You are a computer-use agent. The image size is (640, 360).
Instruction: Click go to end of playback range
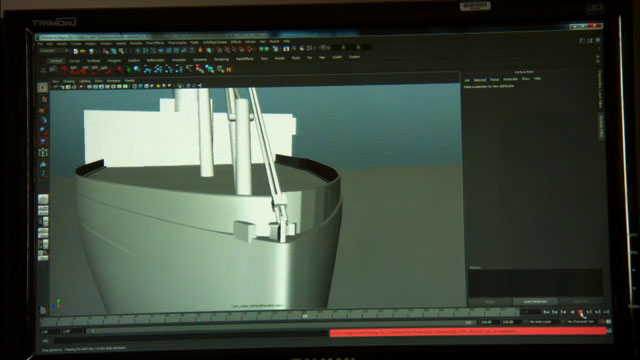click(x=606, y=312)
